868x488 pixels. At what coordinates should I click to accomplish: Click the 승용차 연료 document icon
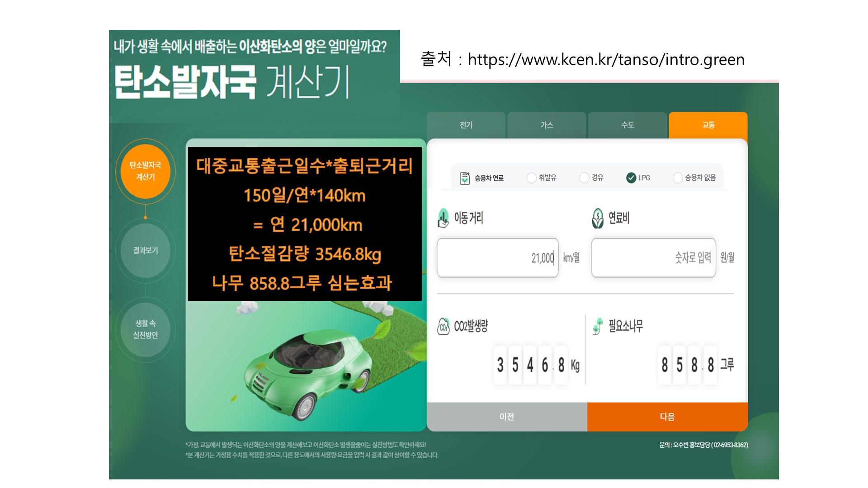pos(465,178)
